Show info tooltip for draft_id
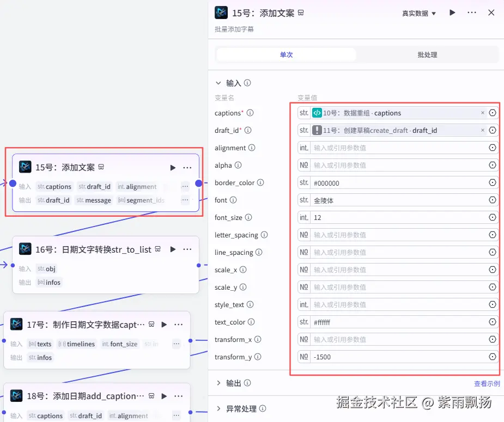This screenshot has height=422, width=504. coord(248,130)
